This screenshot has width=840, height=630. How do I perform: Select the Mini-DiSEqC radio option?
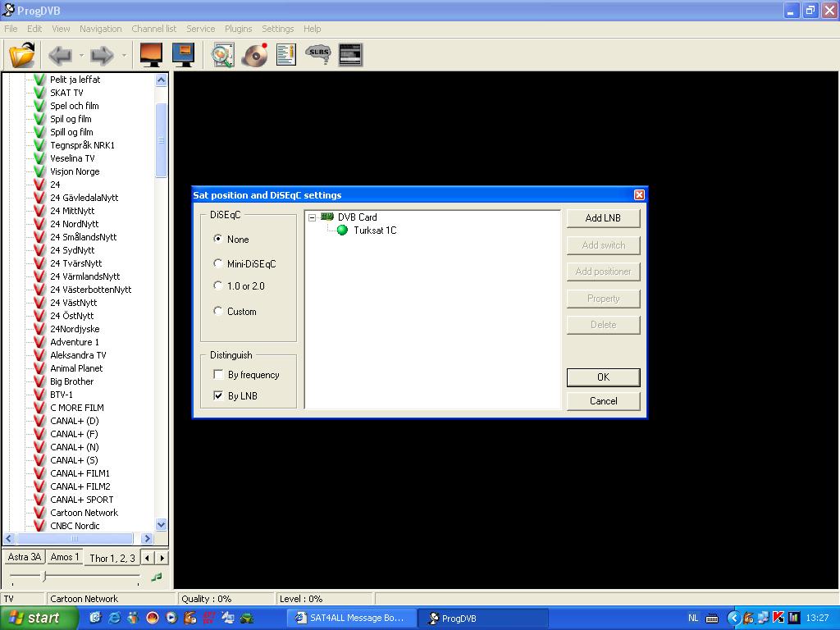pyautogui.click(x=217, y=263)
